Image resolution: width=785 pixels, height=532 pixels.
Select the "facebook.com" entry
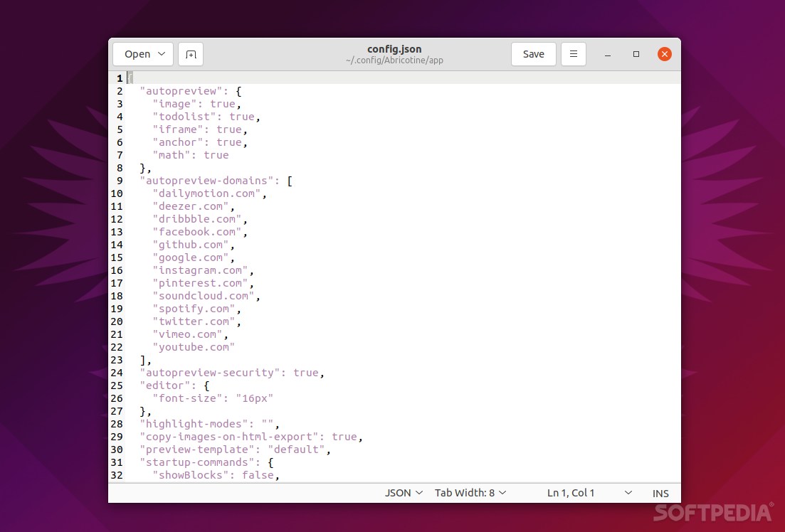(200, 232)
